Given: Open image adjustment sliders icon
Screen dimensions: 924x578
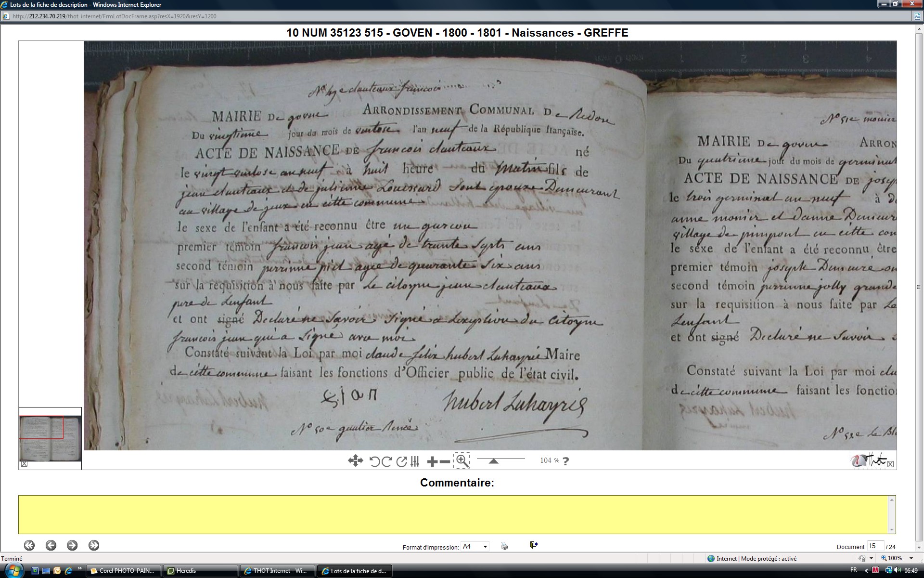Looking at the screenshot, I should [415, 461].
